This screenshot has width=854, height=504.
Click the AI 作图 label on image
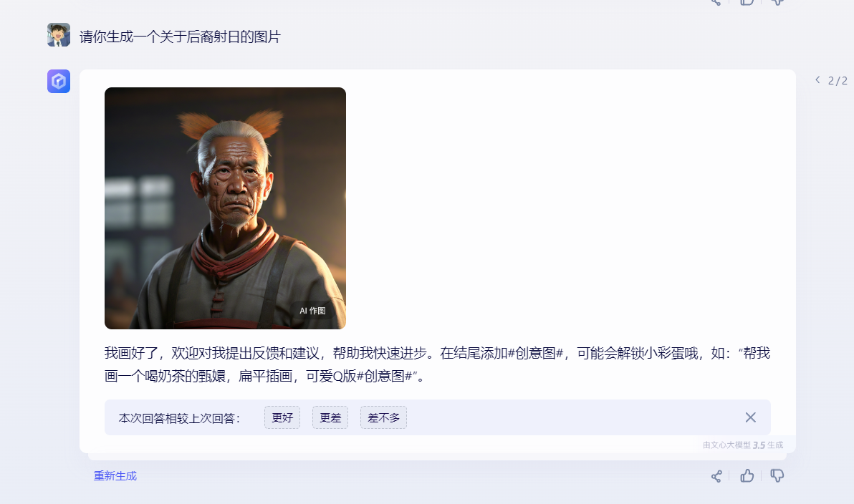(x=312, y=311)
